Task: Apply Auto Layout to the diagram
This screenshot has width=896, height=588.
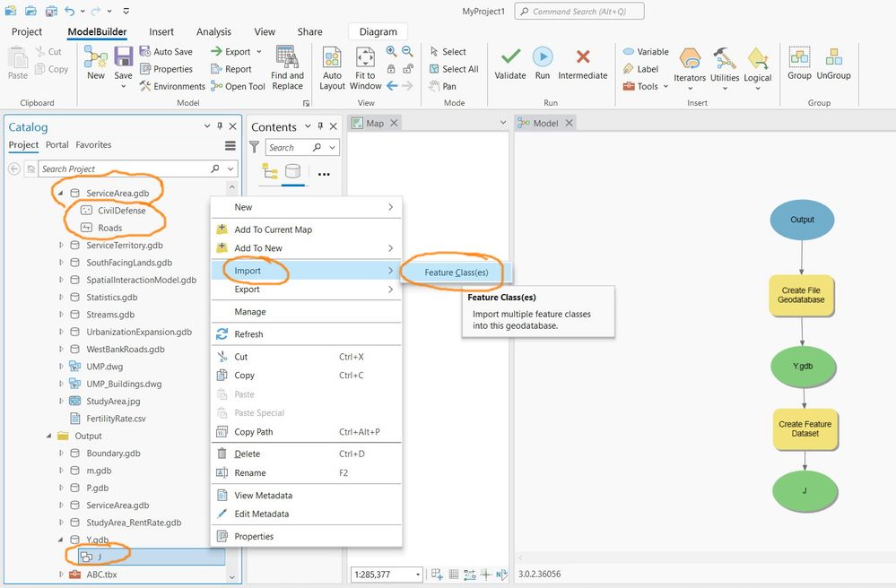Action: (332, 67)
